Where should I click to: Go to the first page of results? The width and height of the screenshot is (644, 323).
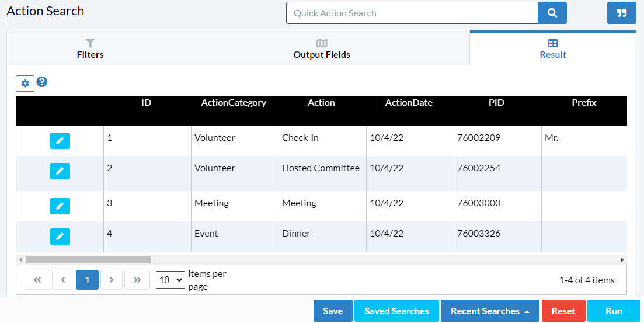point(37,280)
